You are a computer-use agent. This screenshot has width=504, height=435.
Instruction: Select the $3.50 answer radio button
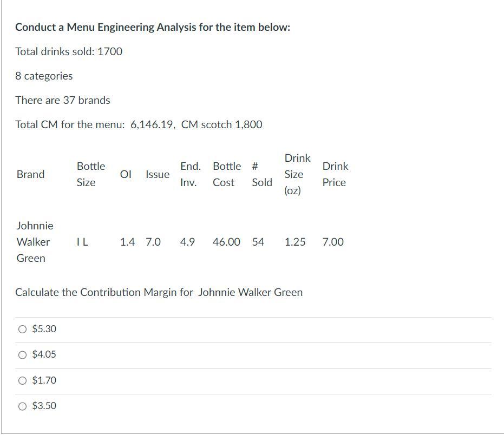pos(22,405)
